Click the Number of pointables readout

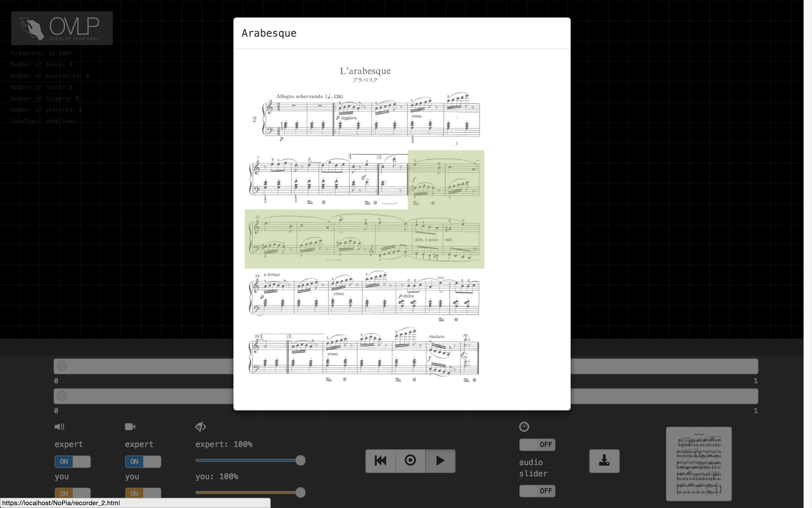coord(50,76)
